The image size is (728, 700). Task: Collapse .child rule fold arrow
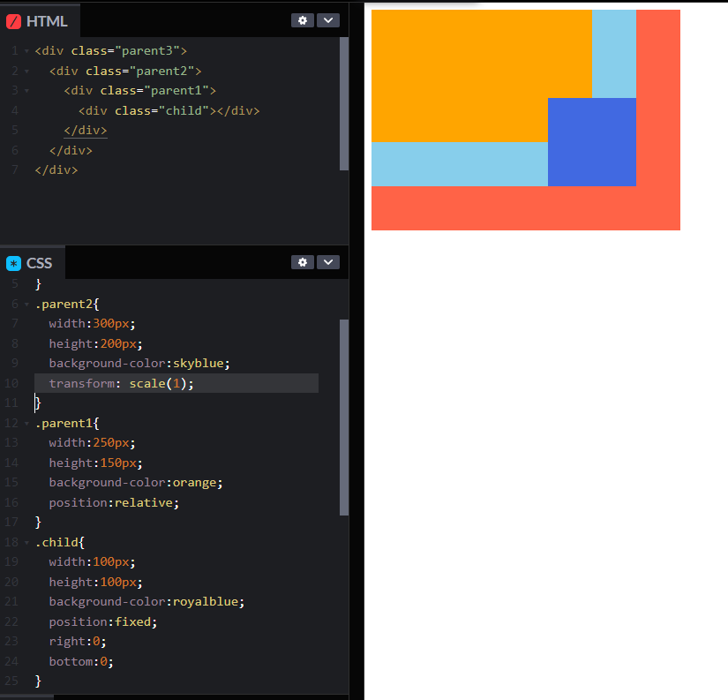[27, 543]
